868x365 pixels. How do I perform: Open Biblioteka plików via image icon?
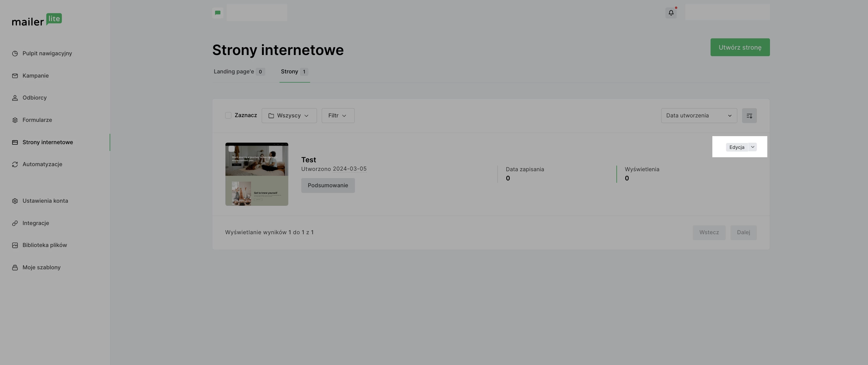15,245
